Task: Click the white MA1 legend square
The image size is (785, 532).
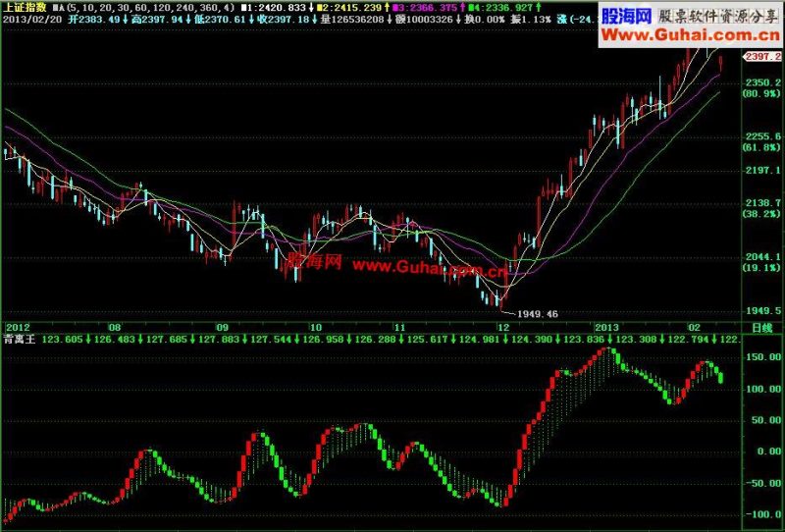Action: (x=243, y=8)
